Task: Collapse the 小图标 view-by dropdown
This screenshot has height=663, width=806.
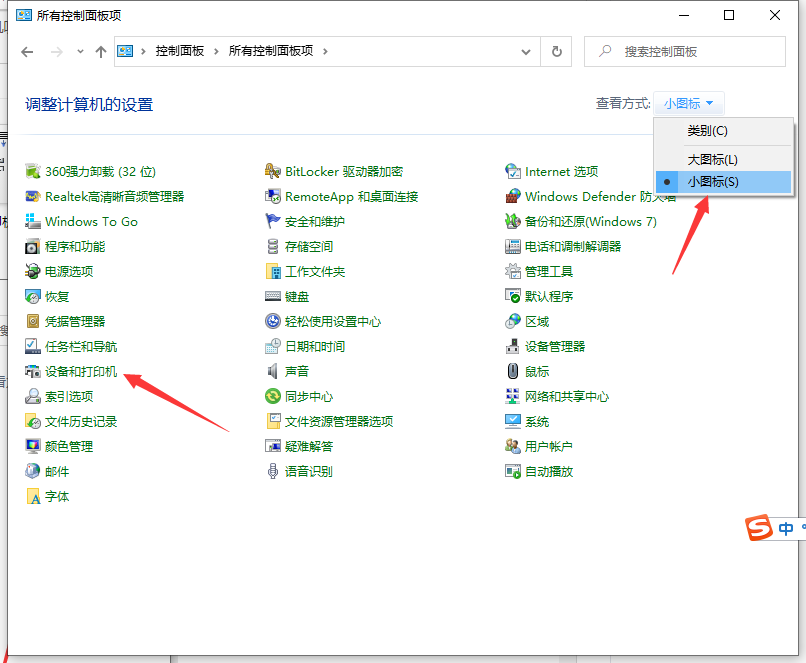Action: click(689, 104)
